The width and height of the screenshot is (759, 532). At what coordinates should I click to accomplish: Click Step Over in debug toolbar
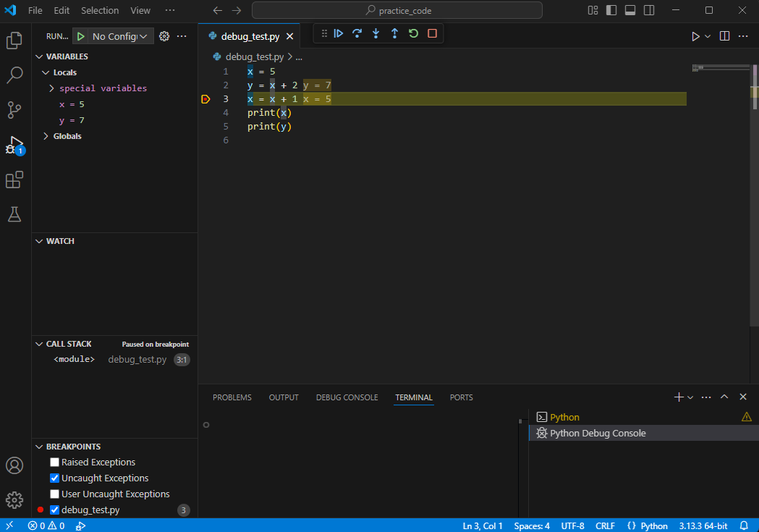pyautogui.click(x=357, y=33)
